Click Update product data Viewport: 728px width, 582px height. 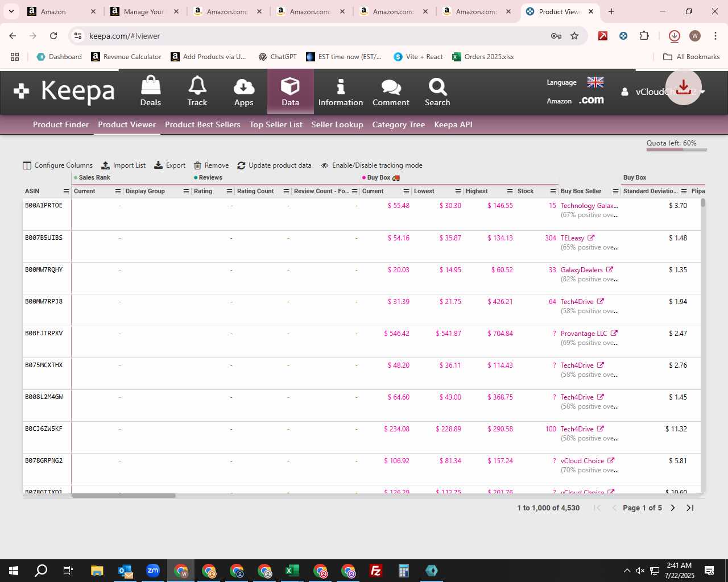274,165
